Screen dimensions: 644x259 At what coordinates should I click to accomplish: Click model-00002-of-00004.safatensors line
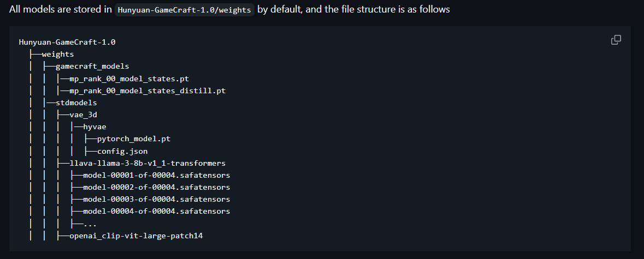(156, 187)
